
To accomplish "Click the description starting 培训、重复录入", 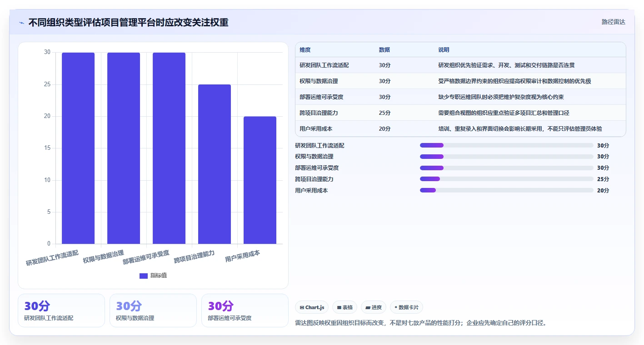I will click(520, 129).
